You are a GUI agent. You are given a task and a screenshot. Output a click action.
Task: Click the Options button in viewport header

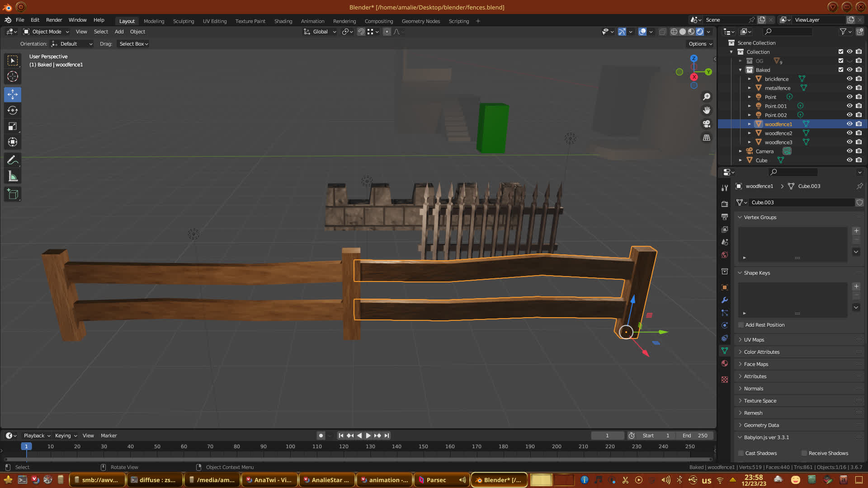click(x=700, y=44)
